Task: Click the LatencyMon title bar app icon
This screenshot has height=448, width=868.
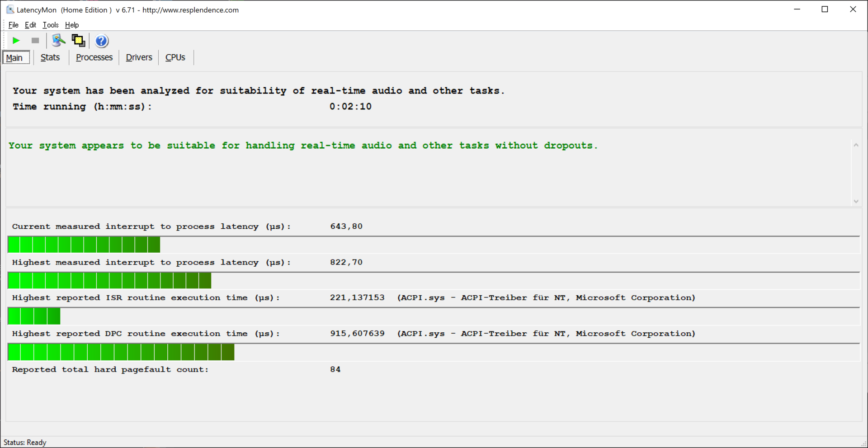Action: coord(10,9)
